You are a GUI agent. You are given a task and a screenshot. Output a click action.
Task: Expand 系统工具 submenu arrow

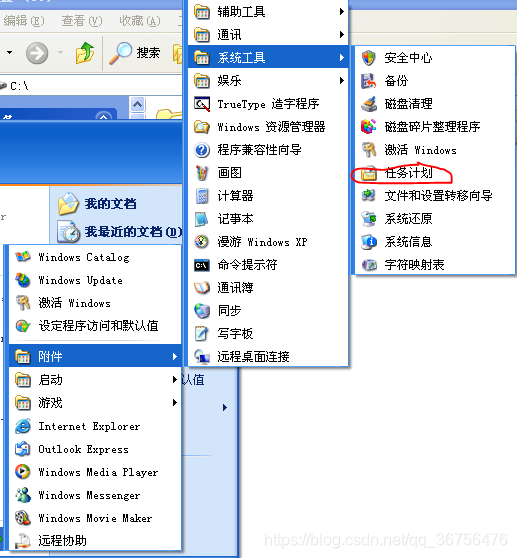342,57
